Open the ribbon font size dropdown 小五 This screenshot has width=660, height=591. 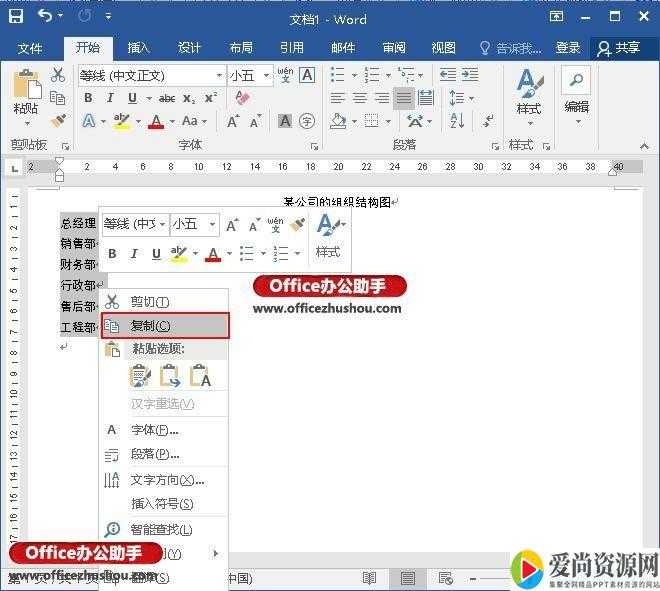pos(266,76)
